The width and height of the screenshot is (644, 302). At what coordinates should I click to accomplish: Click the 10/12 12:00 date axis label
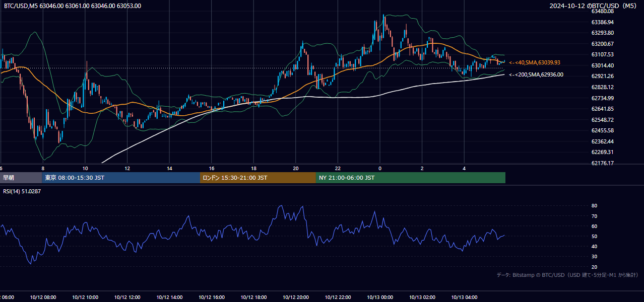(x=127, y=297)
